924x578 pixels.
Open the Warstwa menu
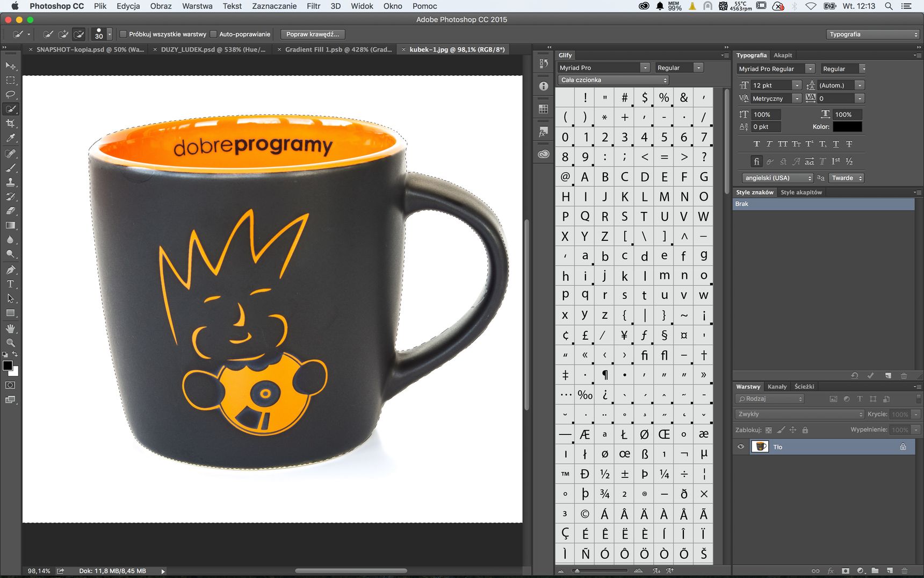pos(197,6)
